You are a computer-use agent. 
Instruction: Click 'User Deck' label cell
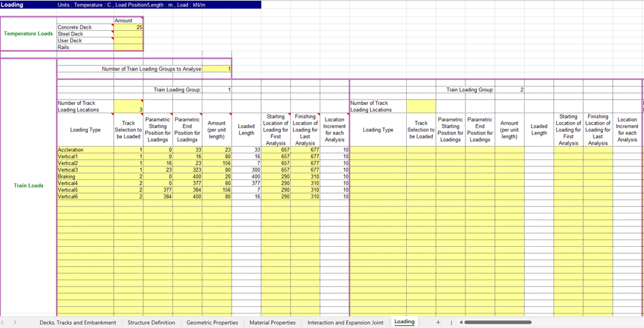coord(85,41)
